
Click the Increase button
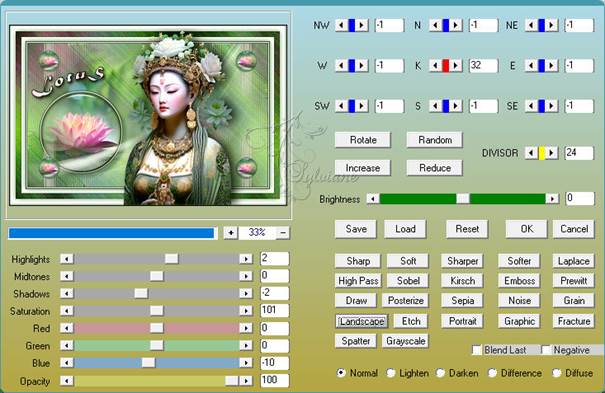(363, 168)
